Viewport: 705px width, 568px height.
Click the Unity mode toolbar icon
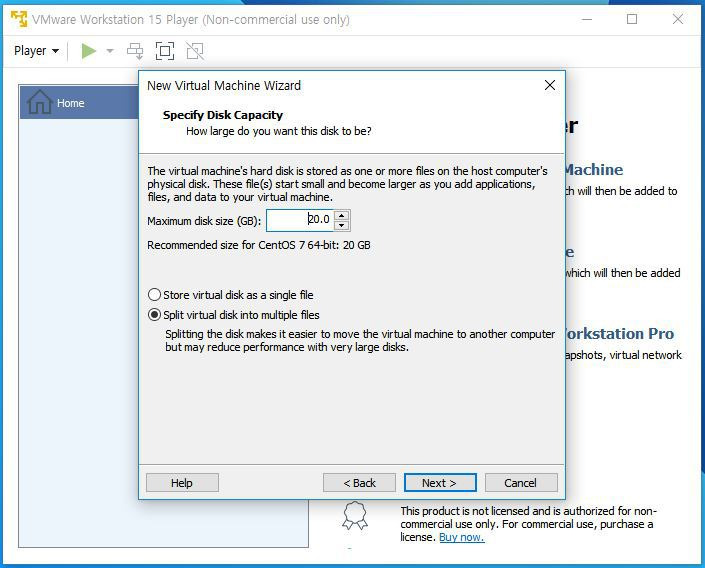195,51
